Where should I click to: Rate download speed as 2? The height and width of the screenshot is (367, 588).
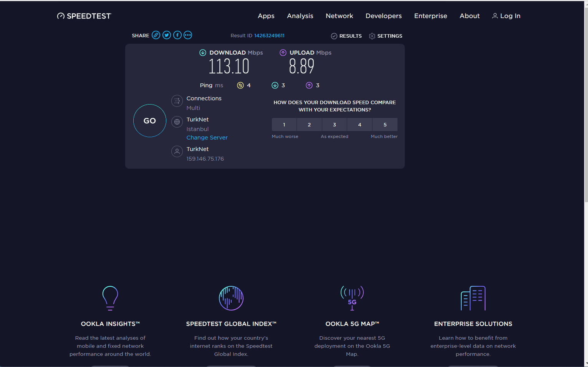[309, 125]
